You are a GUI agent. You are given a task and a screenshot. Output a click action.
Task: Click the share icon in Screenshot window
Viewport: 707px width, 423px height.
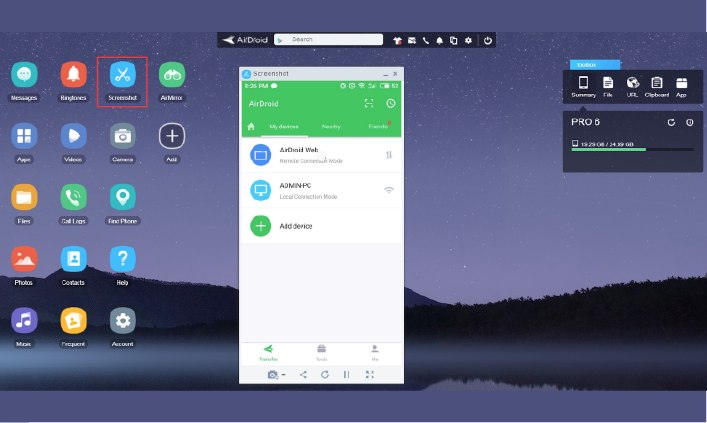(303, 375)
